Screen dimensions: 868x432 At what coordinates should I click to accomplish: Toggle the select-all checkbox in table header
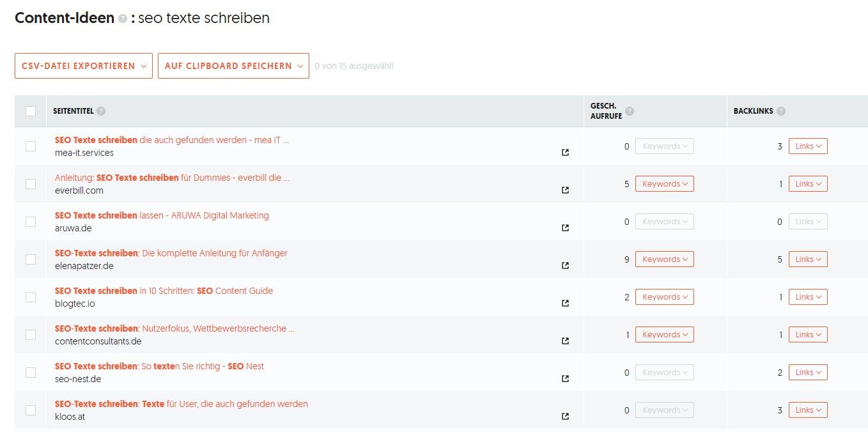tap(31, 111)
